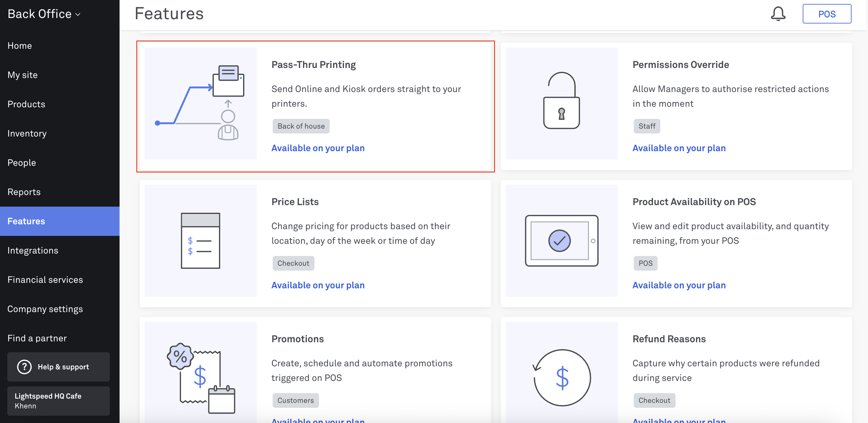Click 'Capture why certain products were refunded' text
This screenshot has height=423, width=868.
[726, 371]
